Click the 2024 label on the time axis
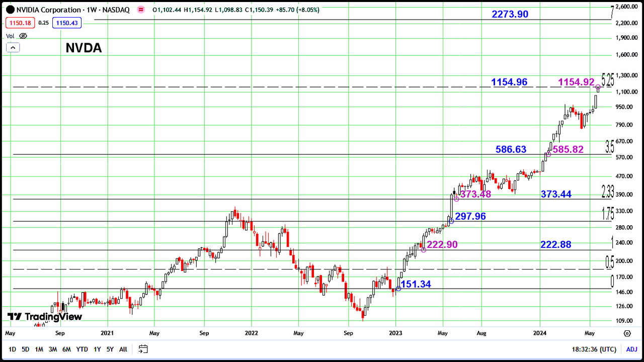Viewport: 644px width, 362px height. pos(540,333)
